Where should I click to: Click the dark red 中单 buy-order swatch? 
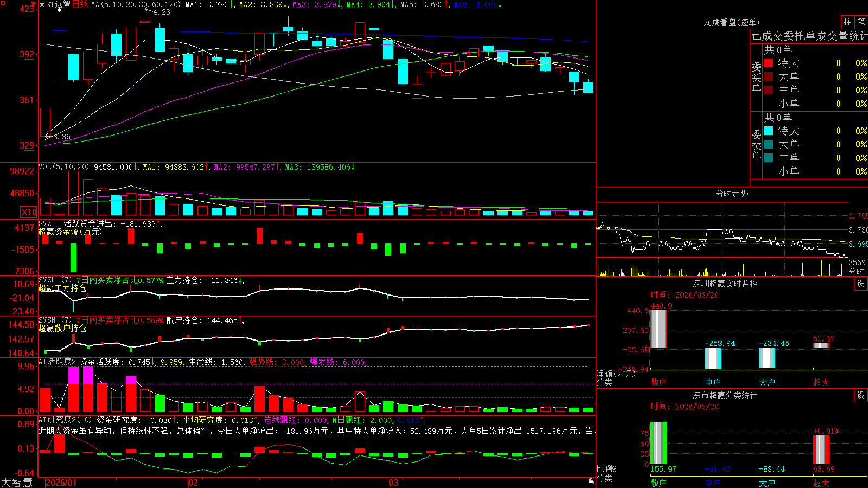click(768, 89)
